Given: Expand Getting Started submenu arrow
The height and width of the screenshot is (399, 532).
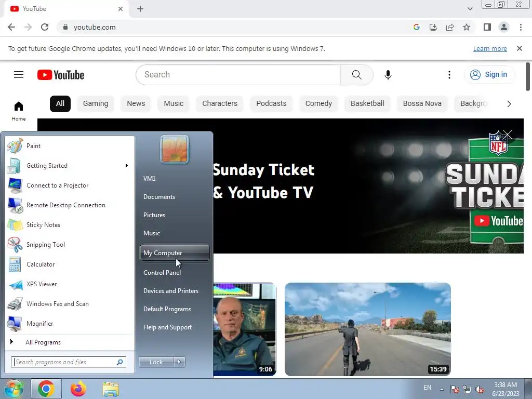Looking at the screenshot, I should pyautogui.click(x=127, y=166).
